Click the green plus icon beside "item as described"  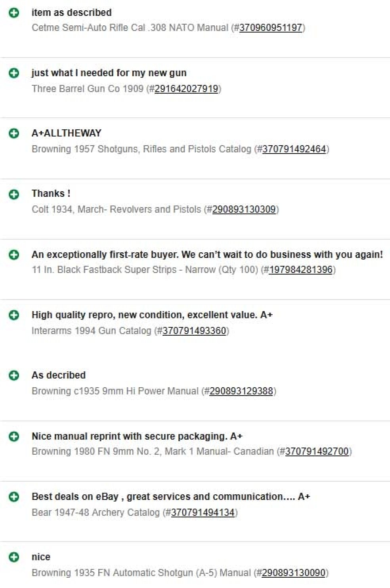pyautogui.click(x=14, y=13)
